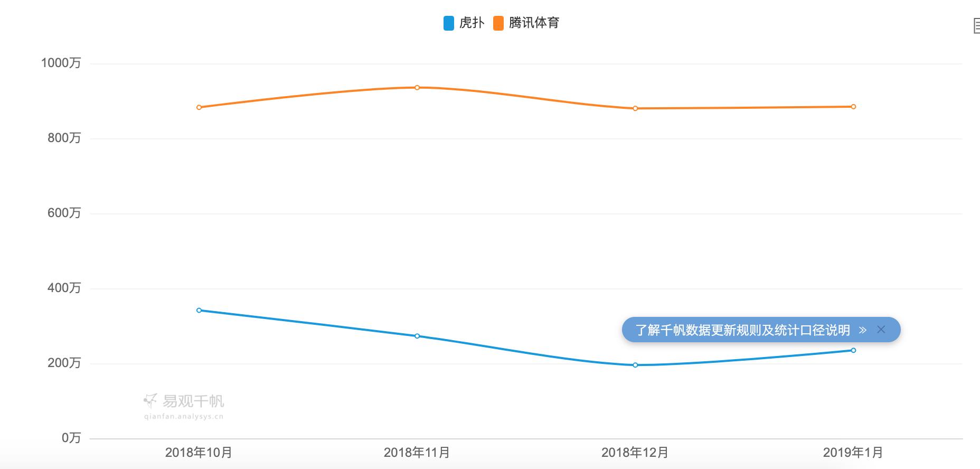Image resolution: width=980 pixels, height=469 pixels.
Task: Dismiss the blue 千帆 data rules banner
Action: (881, 330)
